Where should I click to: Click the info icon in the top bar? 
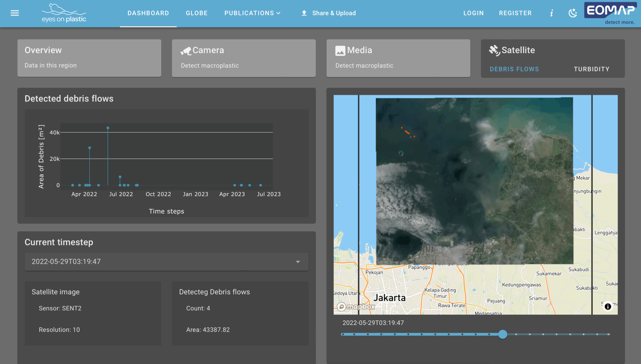click(x=551, y=13)
